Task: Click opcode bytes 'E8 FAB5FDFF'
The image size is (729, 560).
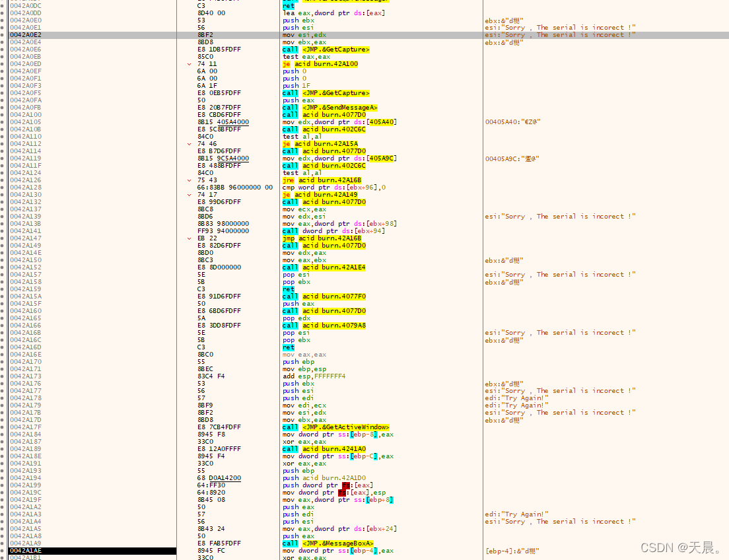Action: 219,543
